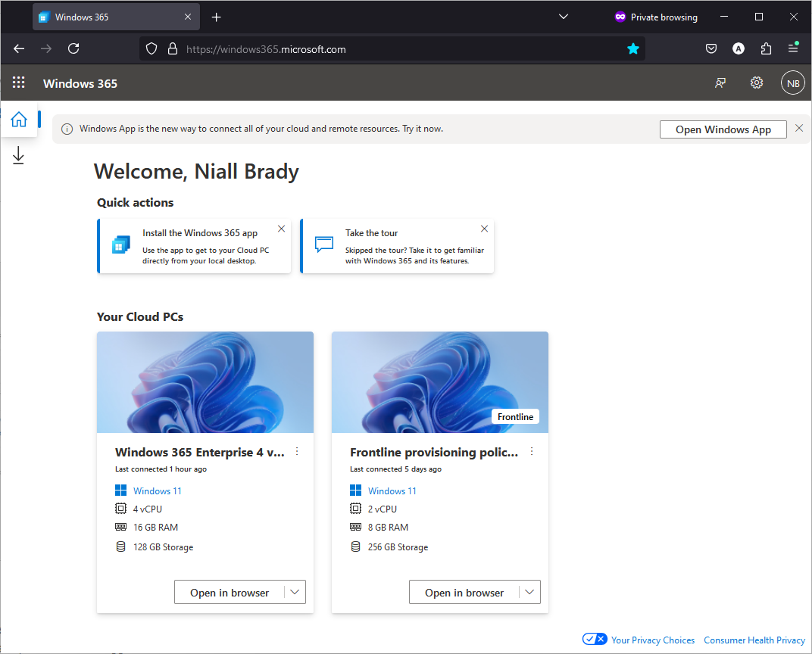Click the Open Windows App button
Viewport: 812px width, 654px height.
723,129
